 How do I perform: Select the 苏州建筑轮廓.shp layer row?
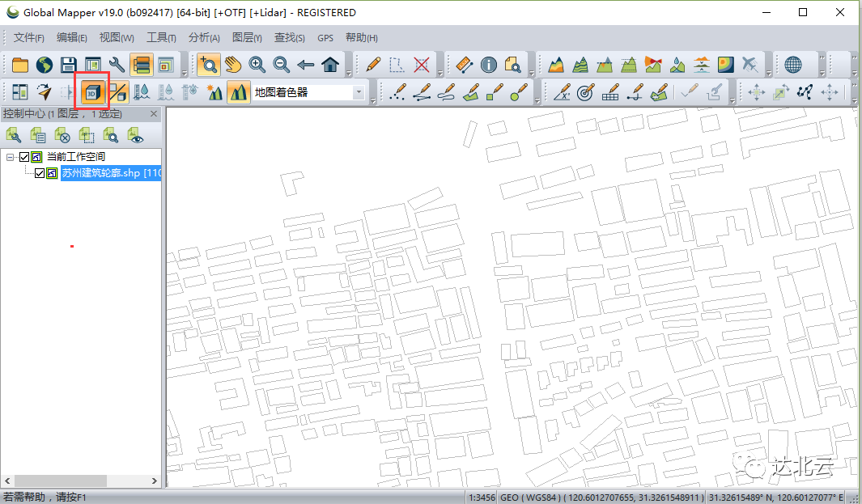tap(111, 173)
